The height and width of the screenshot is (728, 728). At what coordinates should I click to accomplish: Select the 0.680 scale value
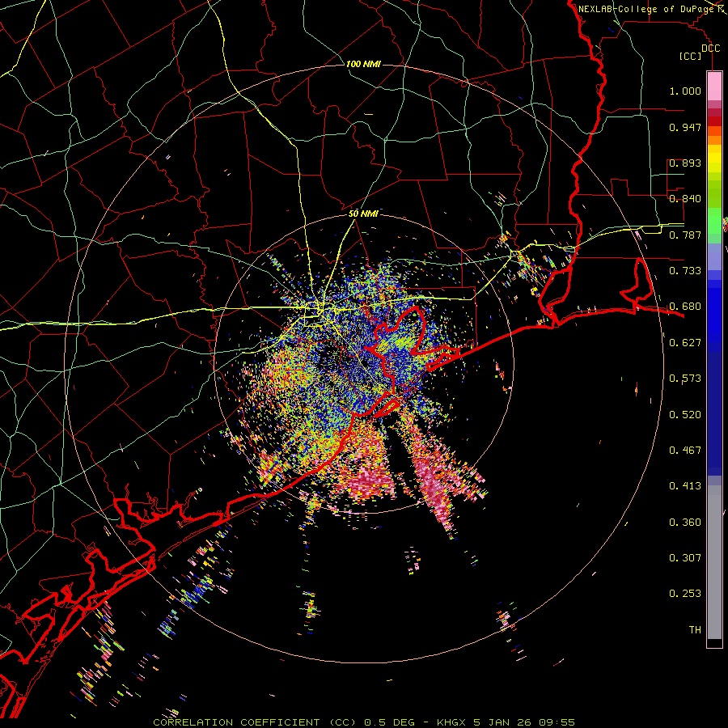(685, 306)
